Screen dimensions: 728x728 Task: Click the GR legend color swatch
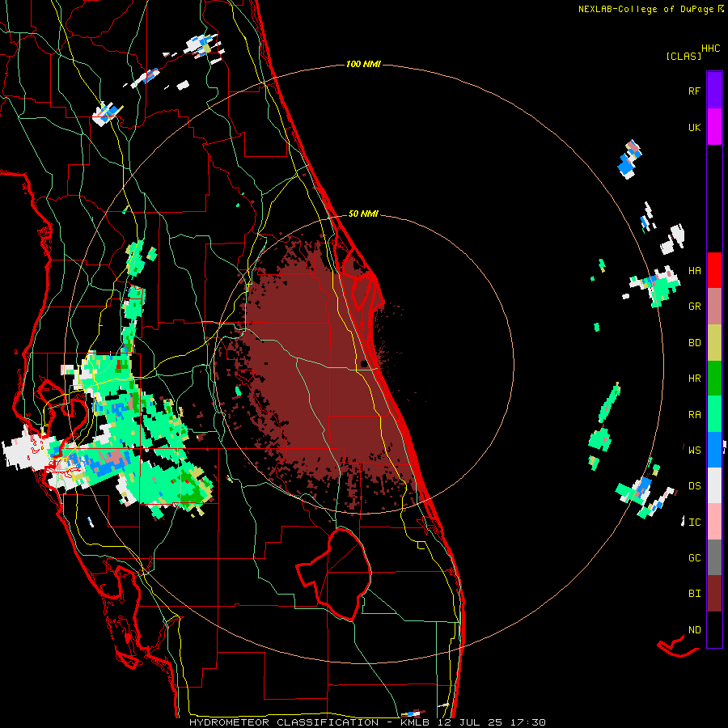click(714, 307)
